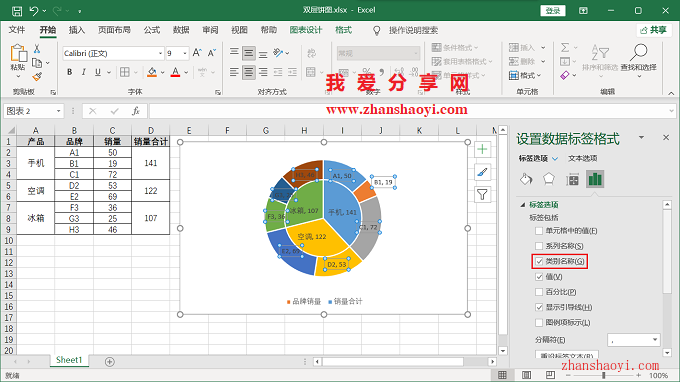
Task: Click the Sign in button
Action: pyautogui.click(x=553, y=11)
